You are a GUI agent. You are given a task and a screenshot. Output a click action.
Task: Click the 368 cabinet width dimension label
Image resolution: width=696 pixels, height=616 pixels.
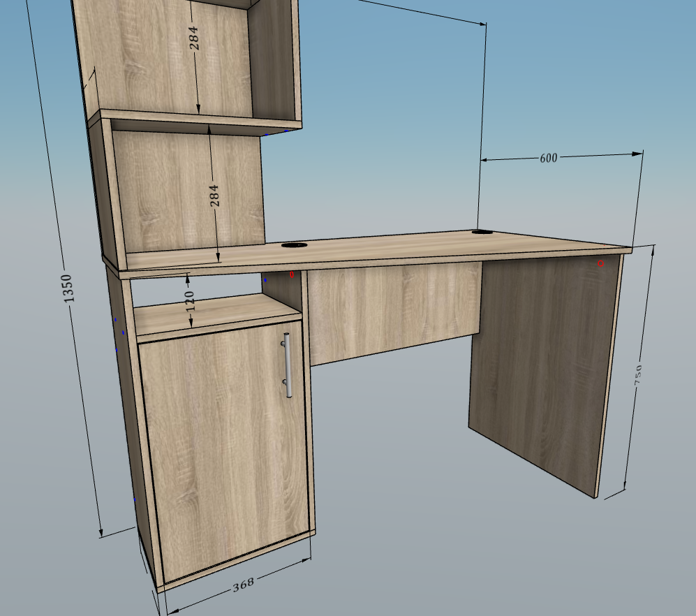point(243,585)
